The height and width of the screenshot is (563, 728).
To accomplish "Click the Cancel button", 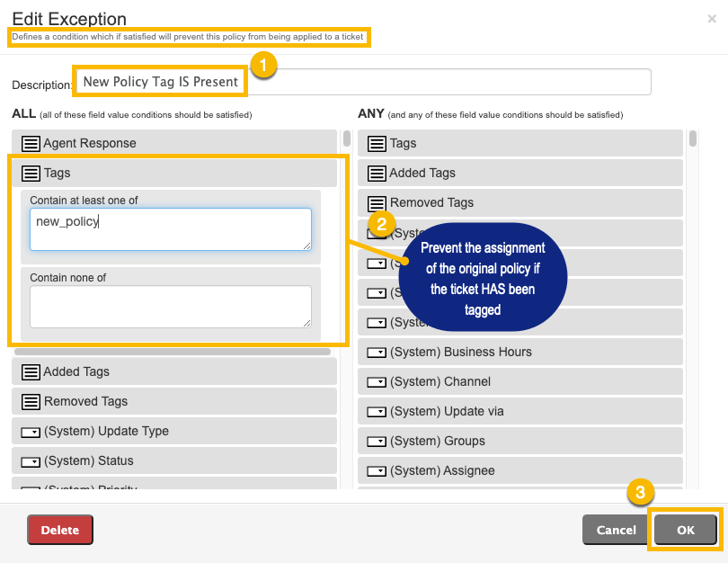I will click(x=617, y=530).
